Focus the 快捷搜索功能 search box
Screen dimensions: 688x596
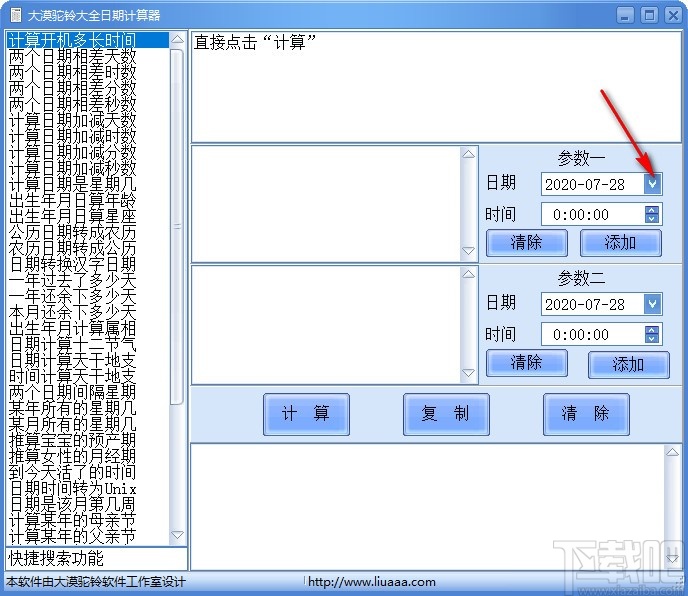(x=96, y=558)
